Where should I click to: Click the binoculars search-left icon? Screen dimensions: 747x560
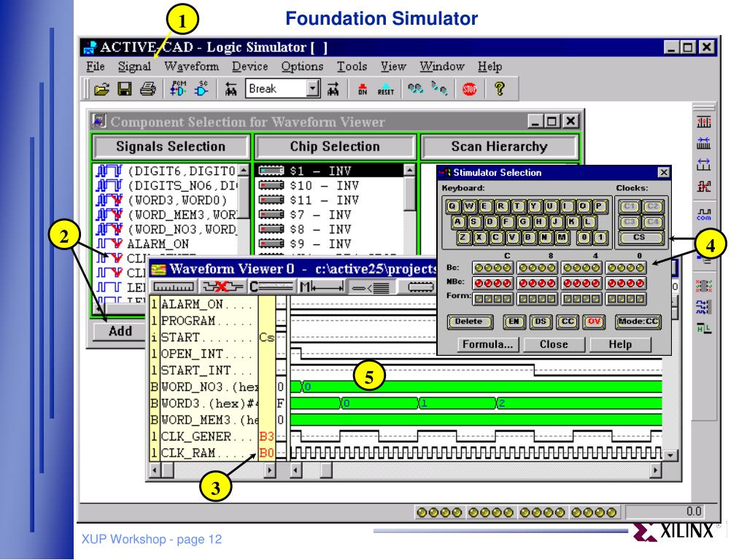(x=231, y=89)
